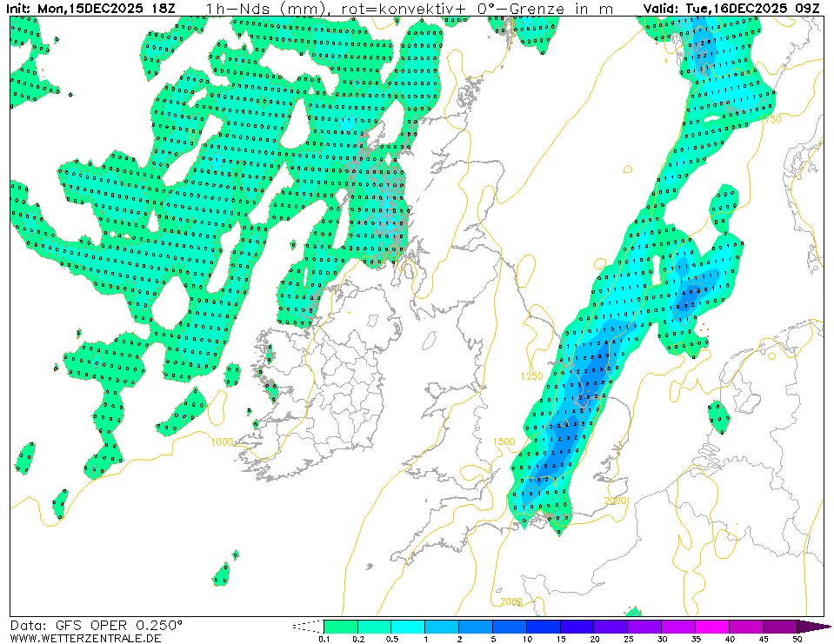Open the WWW.WETTERZENTRALE.DE link text
This screenshot has width=834, height=644.
click(x=86, y=639)
